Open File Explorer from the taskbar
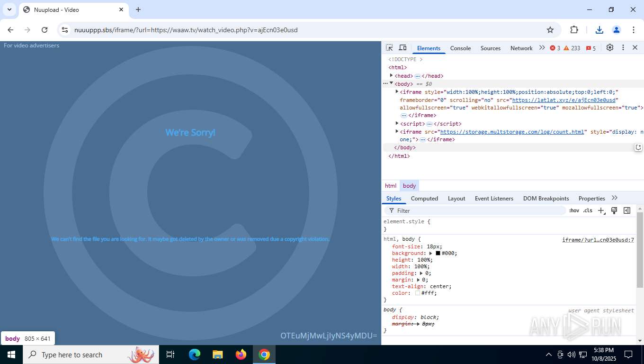Screen dimensions: 644x364 (217, 355)
